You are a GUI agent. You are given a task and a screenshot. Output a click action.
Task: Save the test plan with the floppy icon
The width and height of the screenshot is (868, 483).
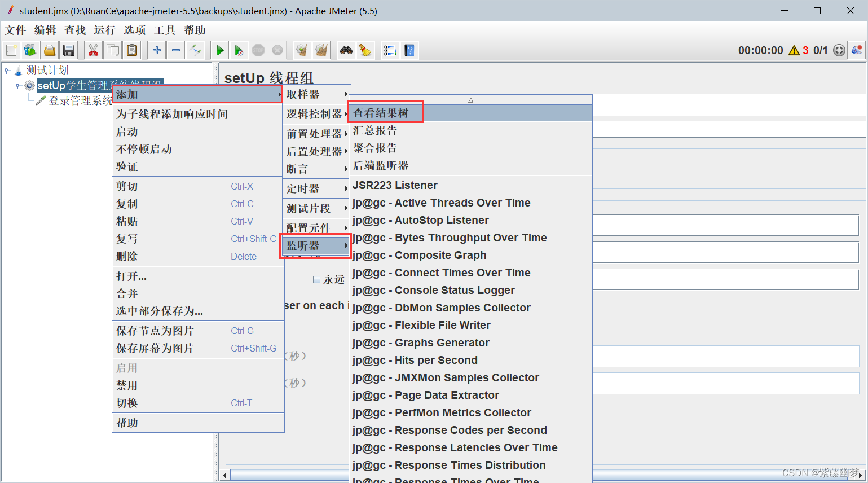click(x=69, y=50)
